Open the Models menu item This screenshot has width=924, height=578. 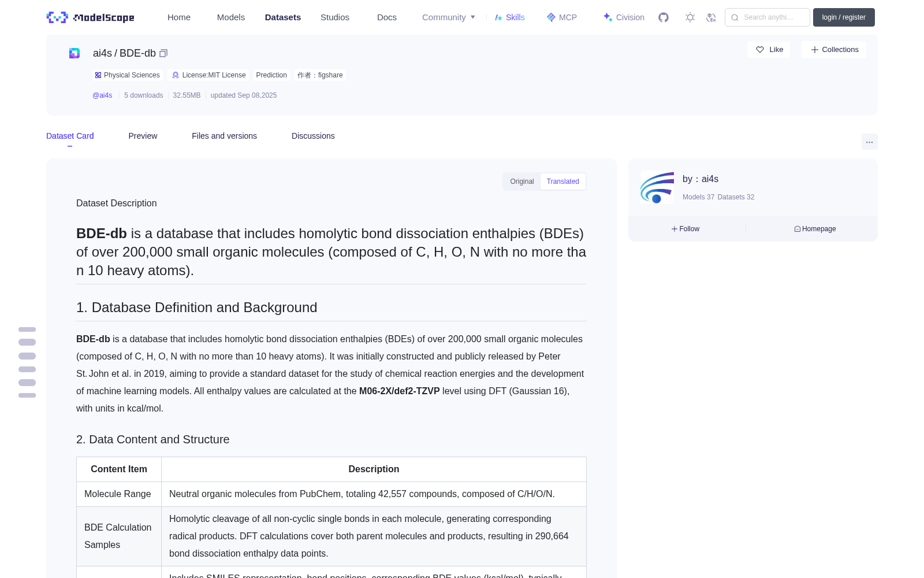[x=231, y=17]
